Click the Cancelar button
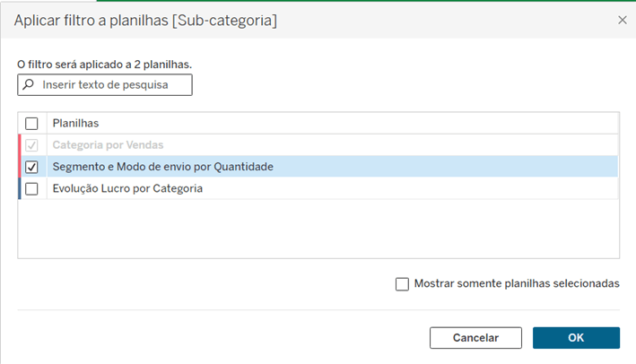This screenshot has height=364, width=636. tap(475, 338)
